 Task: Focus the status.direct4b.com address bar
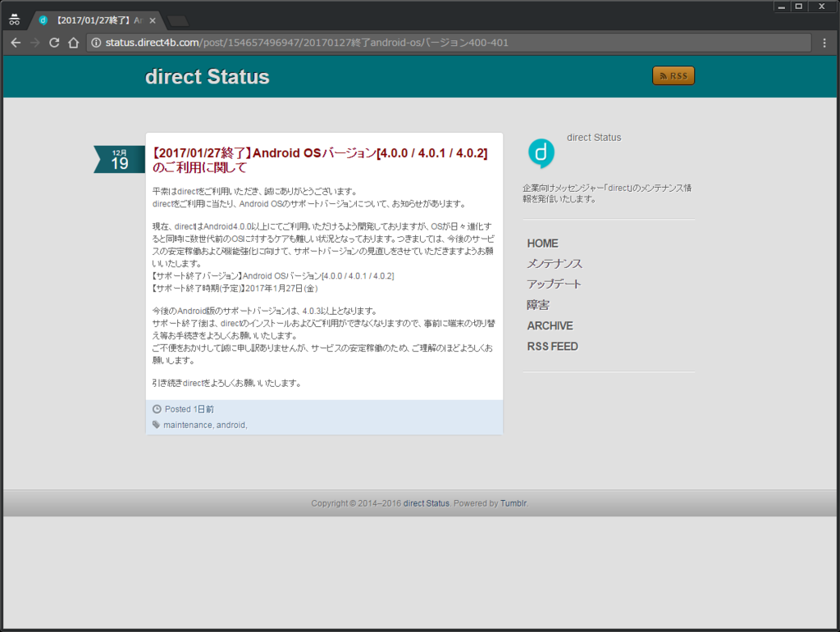tap(449, 43)
